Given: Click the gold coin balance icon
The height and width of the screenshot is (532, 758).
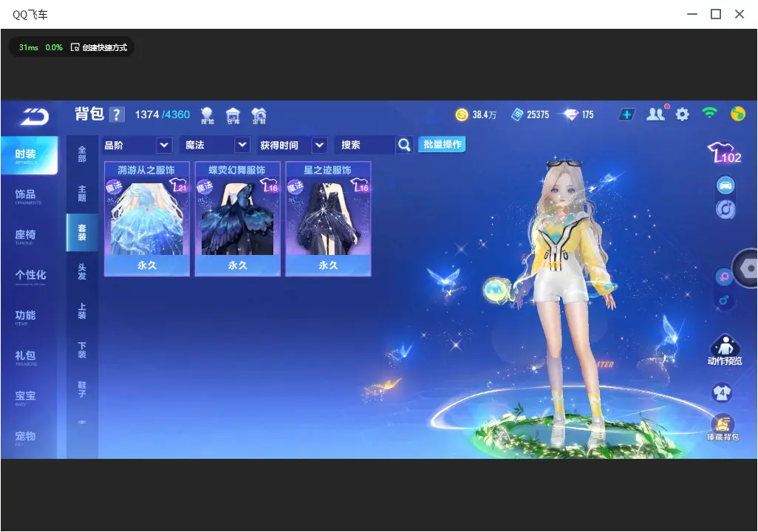Looking at the screenshot, I should tap(462, 115).
